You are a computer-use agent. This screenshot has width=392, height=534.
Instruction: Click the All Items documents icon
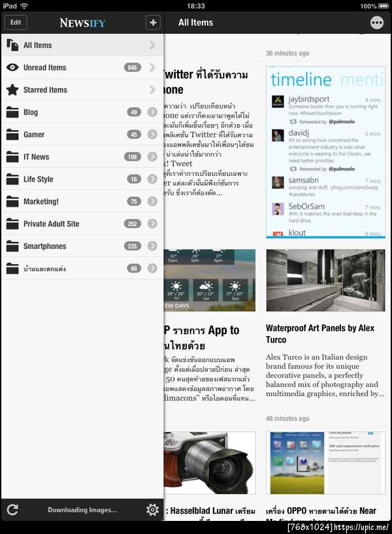12,45
